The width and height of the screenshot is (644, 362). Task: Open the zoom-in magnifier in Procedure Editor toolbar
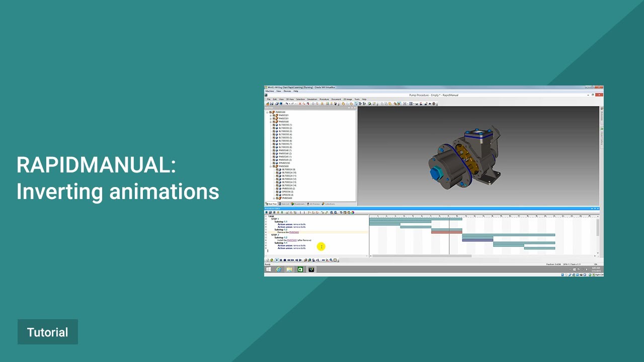[332, 213]
